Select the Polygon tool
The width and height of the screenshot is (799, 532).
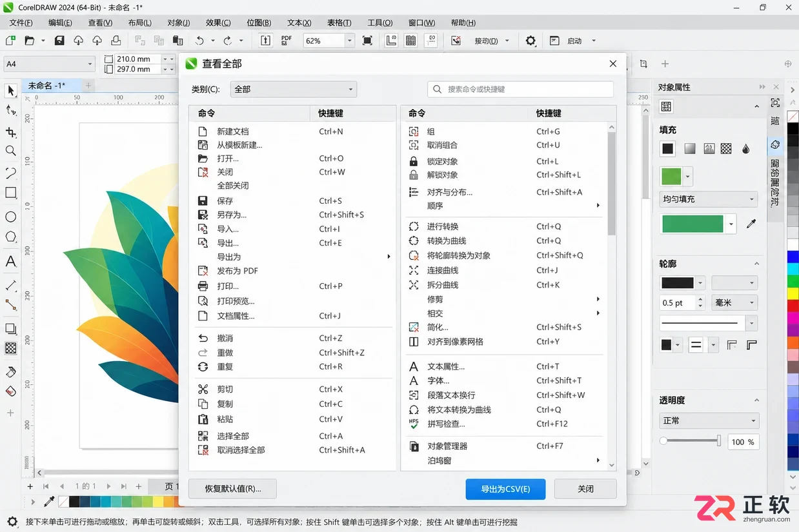(11, 237)
